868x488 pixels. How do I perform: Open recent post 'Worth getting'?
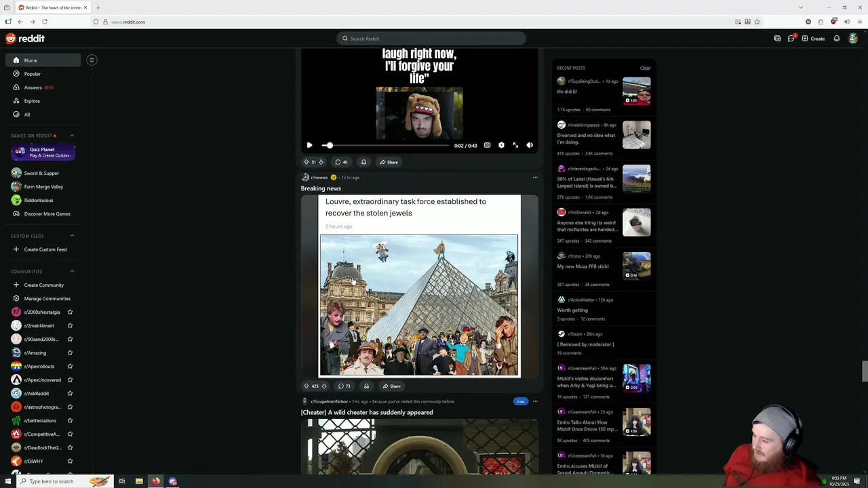572,310
